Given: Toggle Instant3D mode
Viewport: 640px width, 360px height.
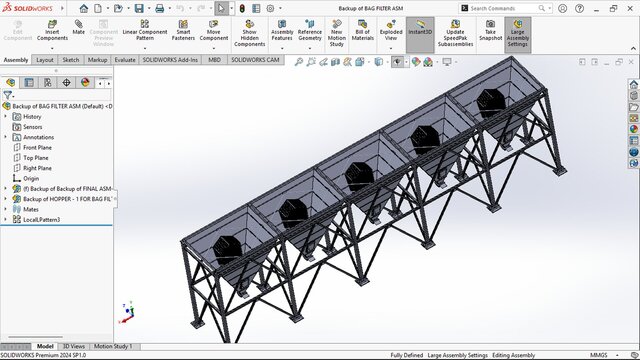Looking at the screenshot, I should click(420, 34).
